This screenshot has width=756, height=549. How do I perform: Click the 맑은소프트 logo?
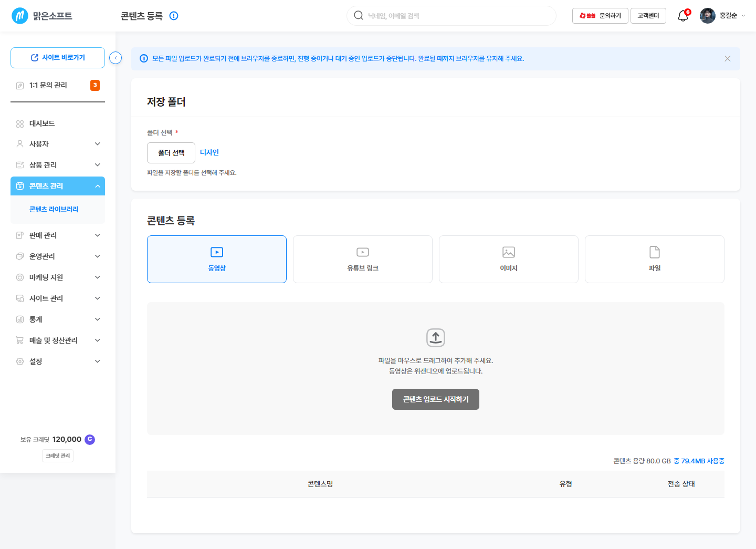pos(42,16)
